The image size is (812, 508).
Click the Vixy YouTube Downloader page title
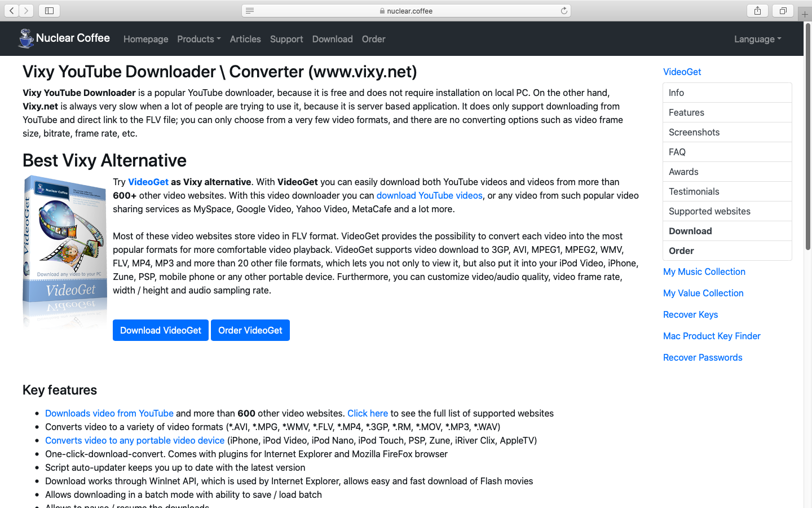(220, 72)
